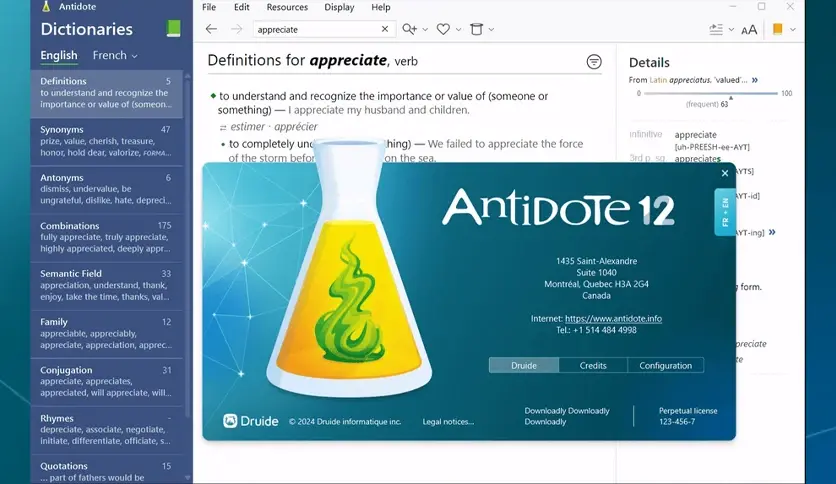836x484 pixels.
Task: Select the Druide tab in the dialog
Action: (524, 365)
